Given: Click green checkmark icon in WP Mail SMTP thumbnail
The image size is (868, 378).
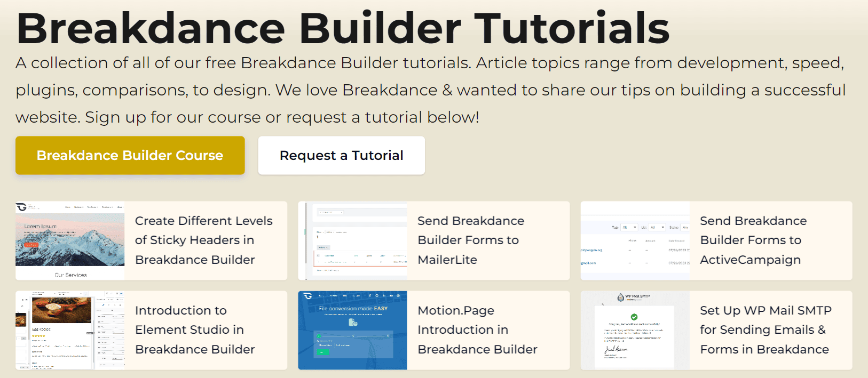Looking at the screenshot, I should coord(634,317).
